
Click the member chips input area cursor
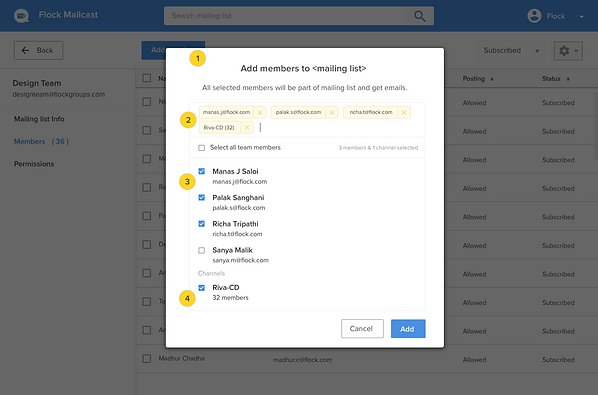click(x=260, y=128)
